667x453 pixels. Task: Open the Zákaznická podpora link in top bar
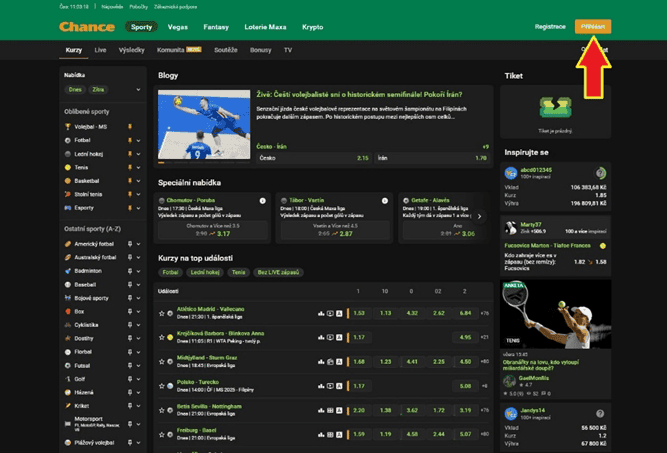[x=175, y=7]
